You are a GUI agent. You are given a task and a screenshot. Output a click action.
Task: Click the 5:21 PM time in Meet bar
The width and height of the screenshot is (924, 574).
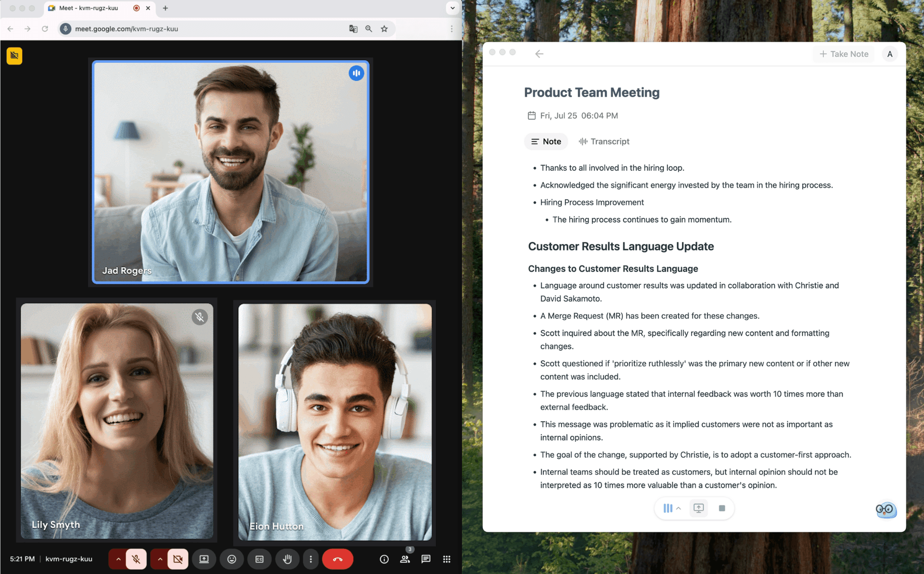pos(22,559)
